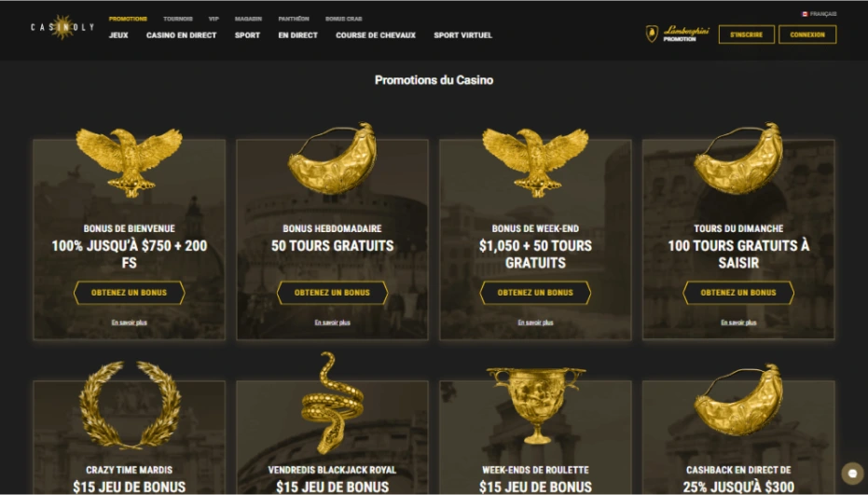The width and height of the screenshot is (868, 495).
Task: Click the golden snake ring icon
Action: 332,403
